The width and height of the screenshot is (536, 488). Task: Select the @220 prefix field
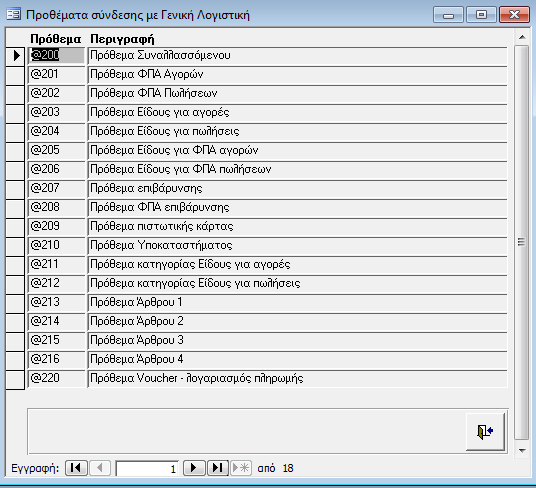(x=56, y=378)
